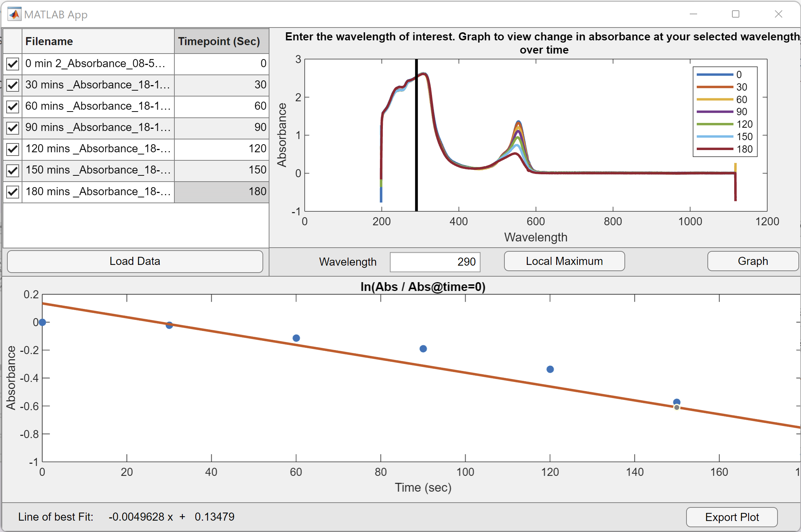Uncheck the 90 mins _Absorbance checkbox

(13, 128)
